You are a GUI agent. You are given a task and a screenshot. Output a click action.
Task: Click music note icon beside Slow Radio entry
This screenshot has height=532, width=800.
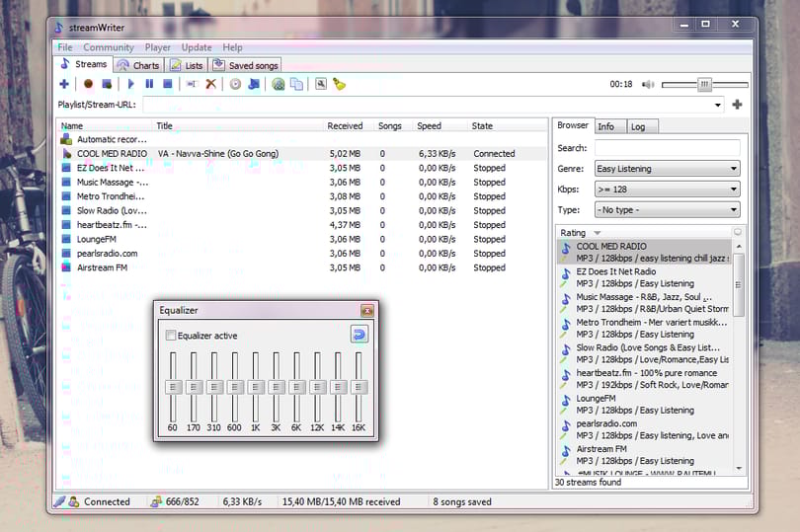point(566,350)
